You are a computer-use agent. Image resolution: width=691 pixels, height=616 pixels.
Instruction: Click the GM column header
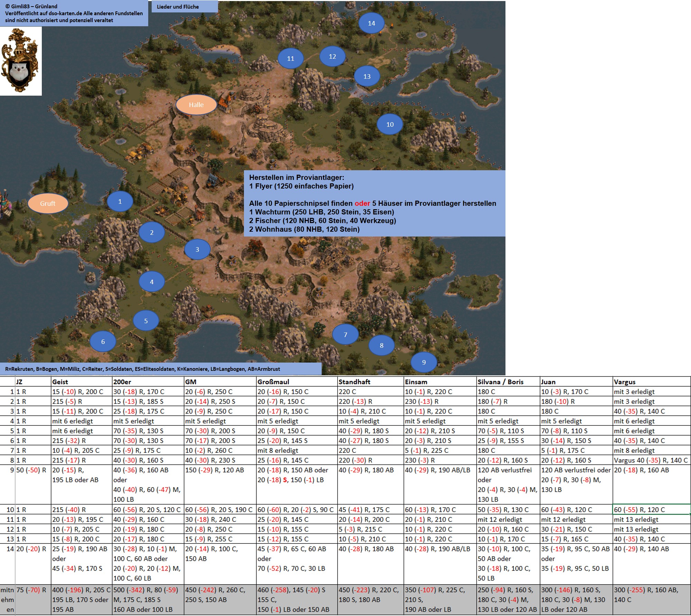click(220, 382)
